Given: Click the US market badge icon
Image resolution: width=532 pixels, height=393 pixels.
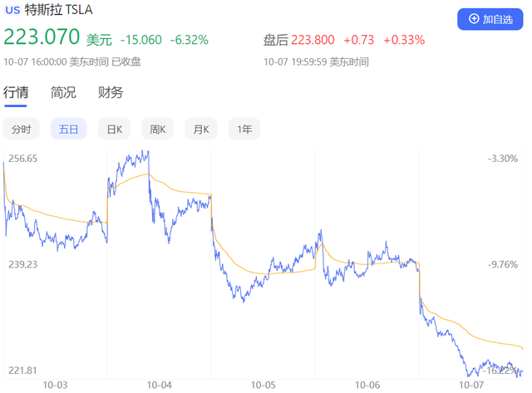Looking at the screenshot, I should (x=13, y=12).
